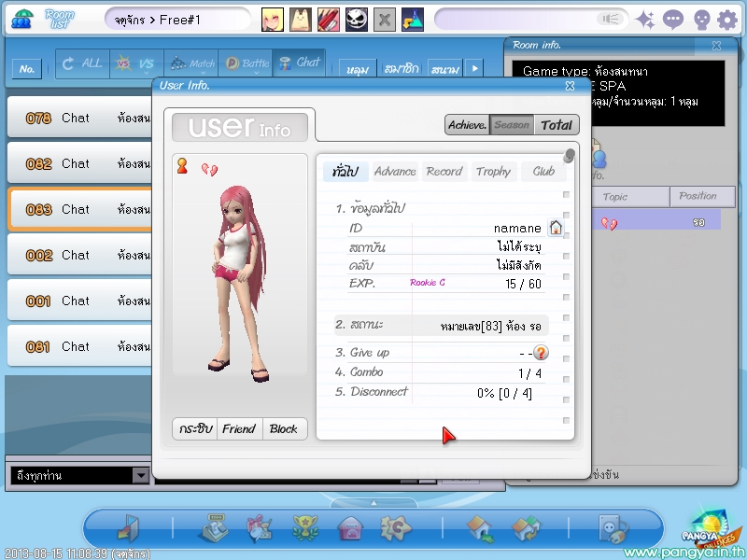Screen dimensions: 747x560
Task: Open the Advance tab
Action: [395, 172]
